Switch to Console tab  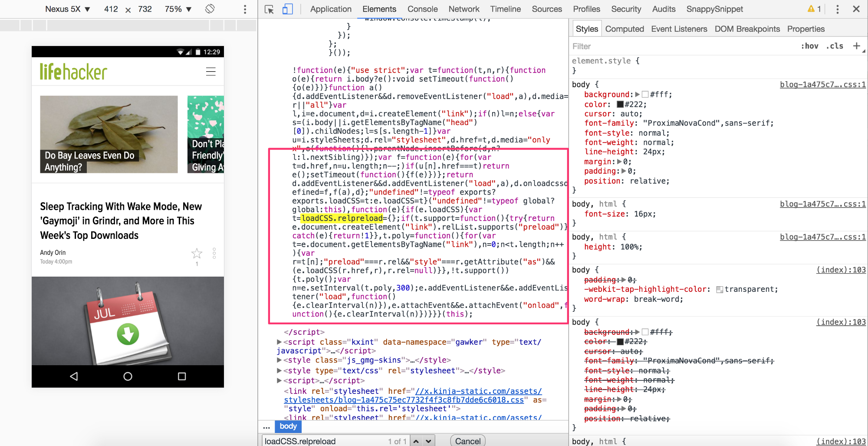[x=422, y=9]
